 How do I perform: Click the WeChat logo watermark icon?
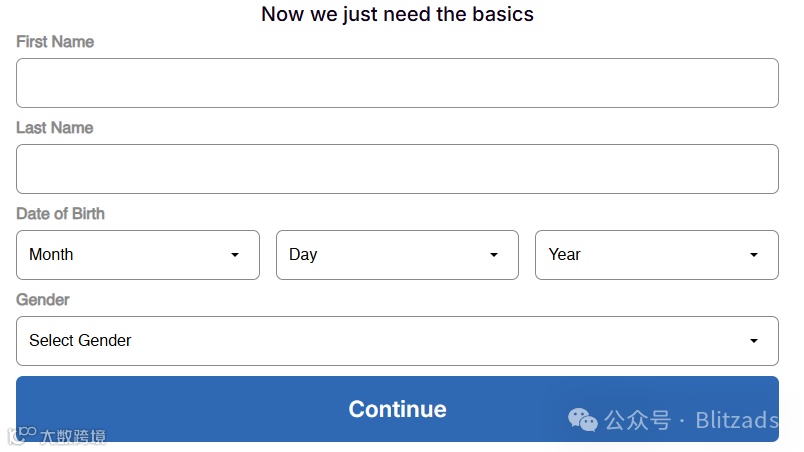pos(583,420)
